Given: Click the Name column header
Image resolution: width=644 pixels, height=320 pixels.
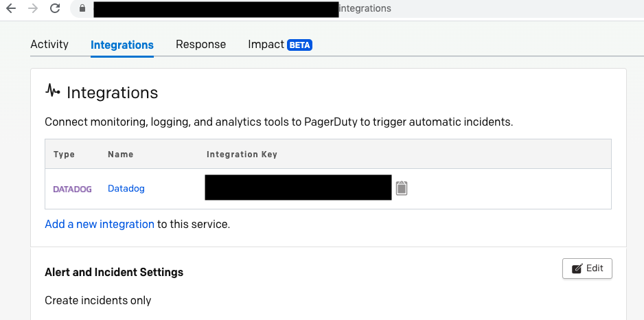Looking at the screenshot, I should [120, 155].
